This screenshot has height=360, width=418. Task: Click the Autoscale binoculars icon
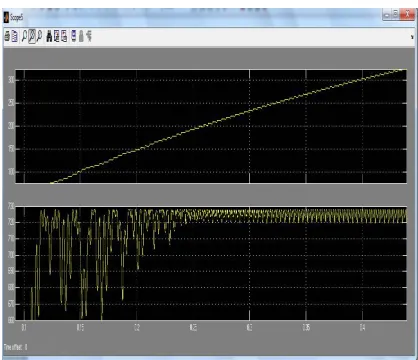click(49, 36)
